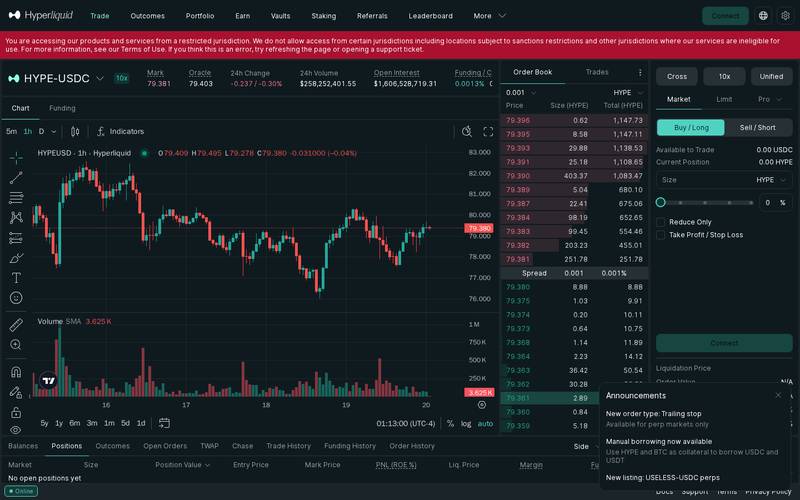Open the emoji icons tool
Image resolution: width=800 pixels, height=500 pixels.
pos(16,297)
